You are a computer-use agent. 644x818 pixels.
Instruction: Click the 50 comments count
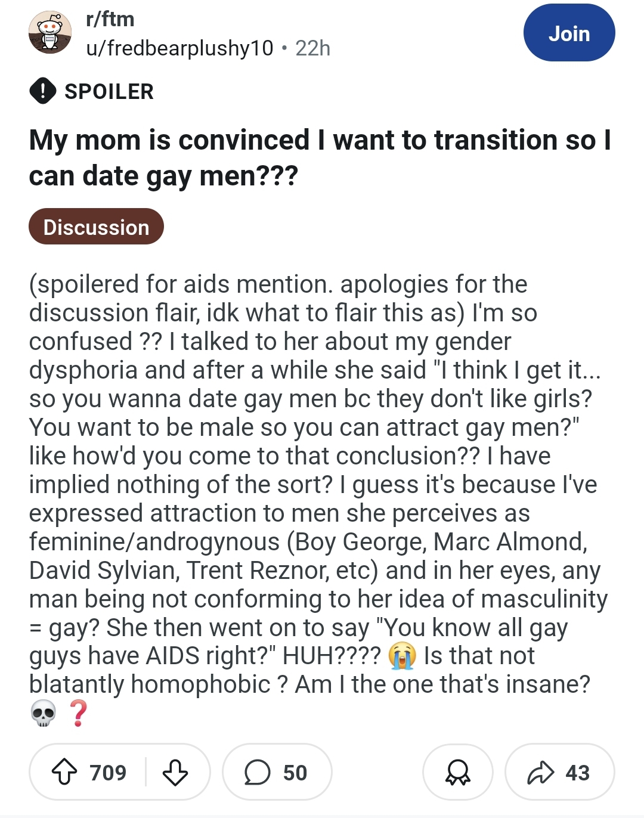pyautogui.click(x=295, y=773)
